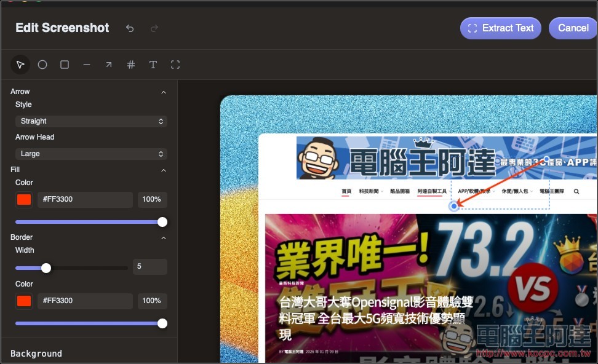
Task: Collapse the Fill settings section
Action: (163, 170)
